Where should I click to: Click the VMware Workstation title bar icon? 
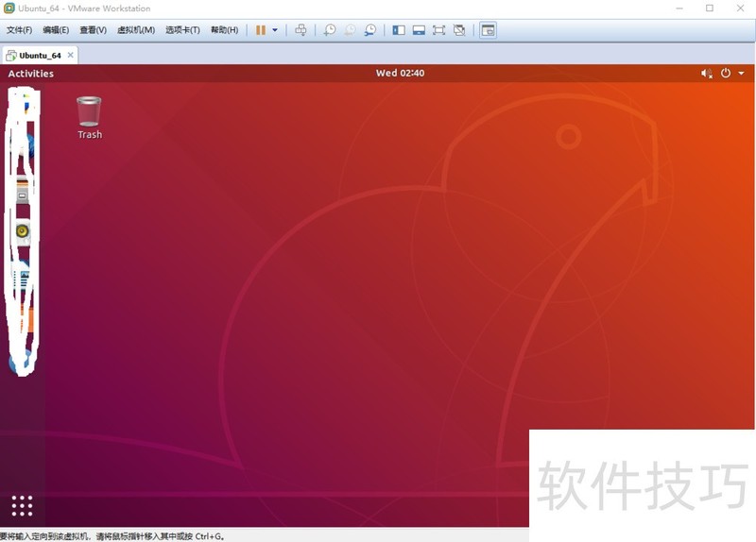(x=9, y=8)
